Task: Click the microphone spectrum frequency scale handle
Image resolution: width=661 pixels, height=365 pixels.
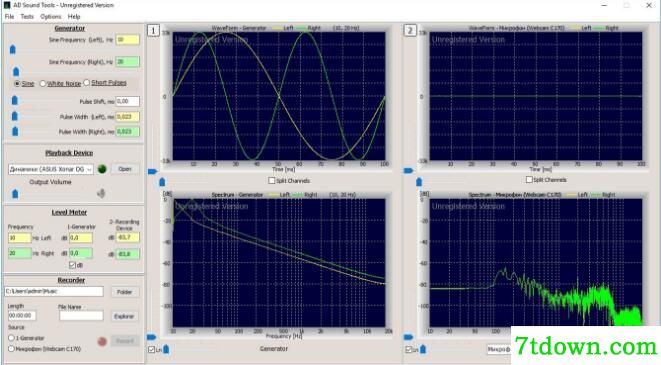Action: [x=423, y=349]
